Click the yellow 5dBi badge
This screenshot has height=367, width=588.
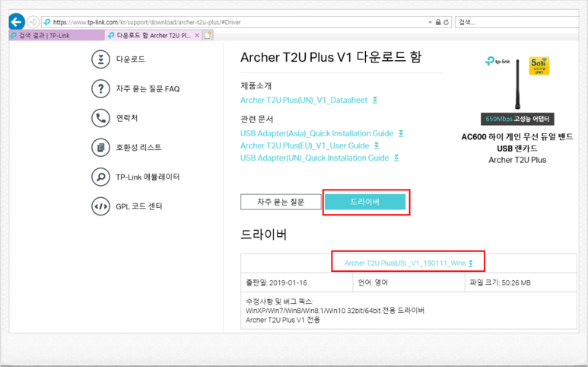point(539,65)
